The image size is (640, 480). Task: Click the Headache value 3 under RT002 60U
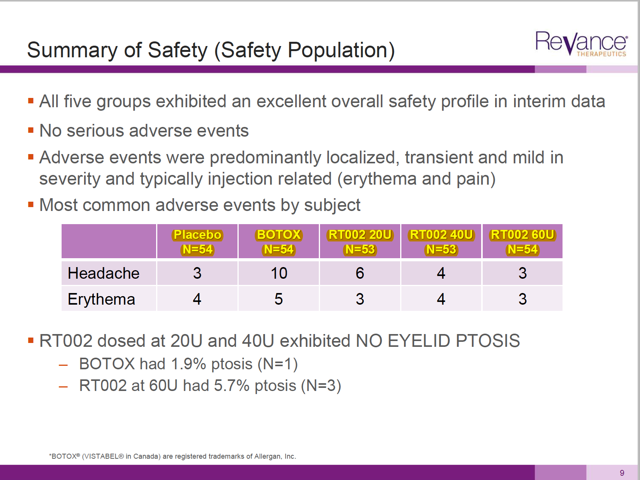[522, 273]
